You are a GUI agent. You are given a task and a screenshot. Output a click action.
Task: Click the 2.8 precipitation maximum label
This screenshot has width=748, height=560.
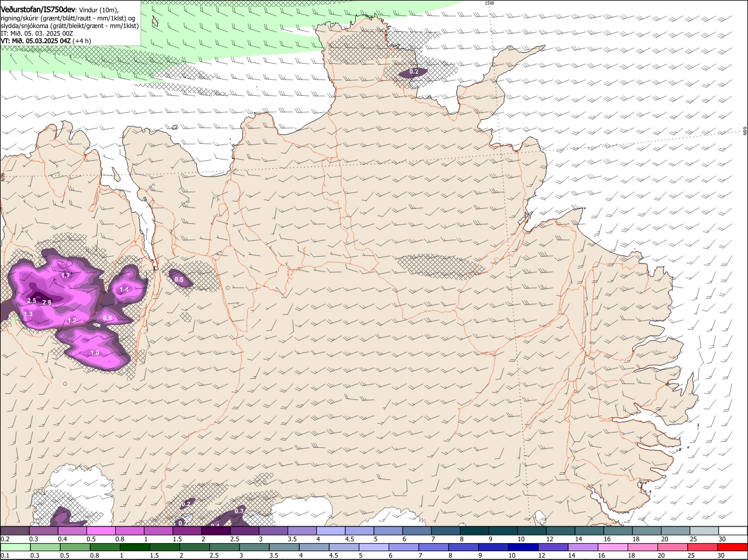coord(47,302)
